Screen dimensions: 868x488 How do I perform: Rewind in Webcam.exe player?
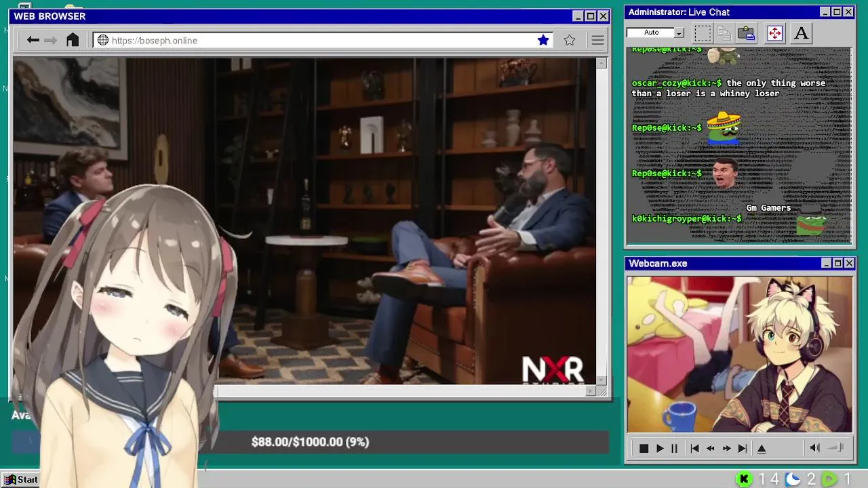(x=711, y=448)
